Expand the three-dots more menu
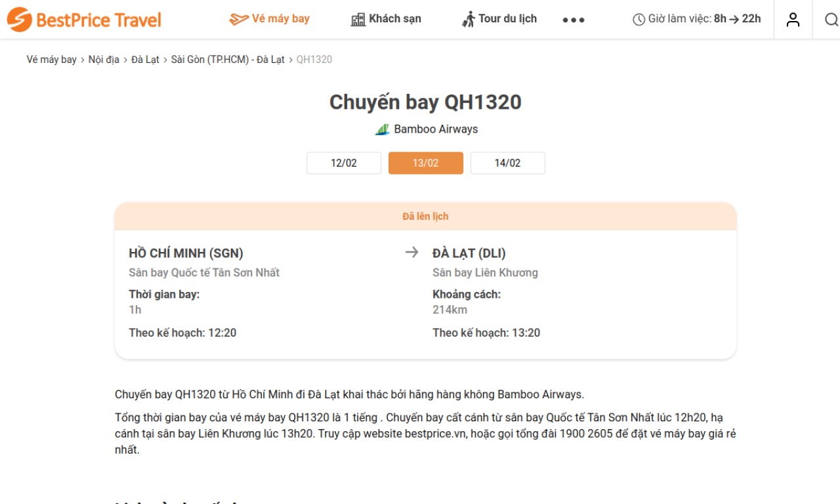This screenshot has height=504, width=840. tap(574, 20)
